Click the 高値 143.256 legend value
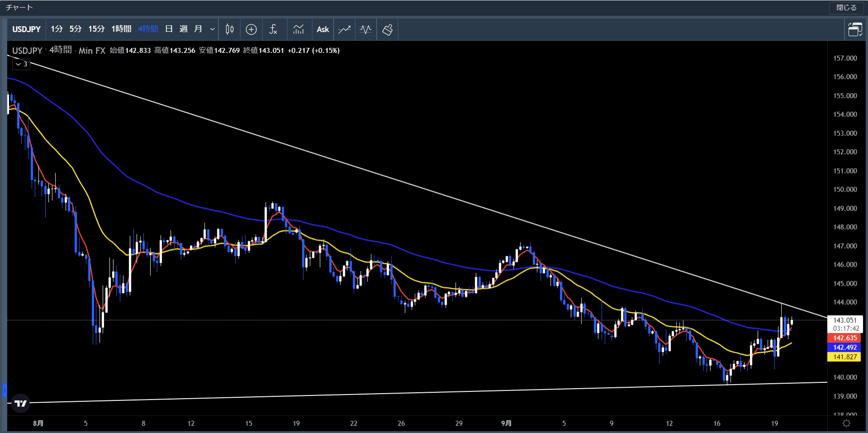 point(175,50)
